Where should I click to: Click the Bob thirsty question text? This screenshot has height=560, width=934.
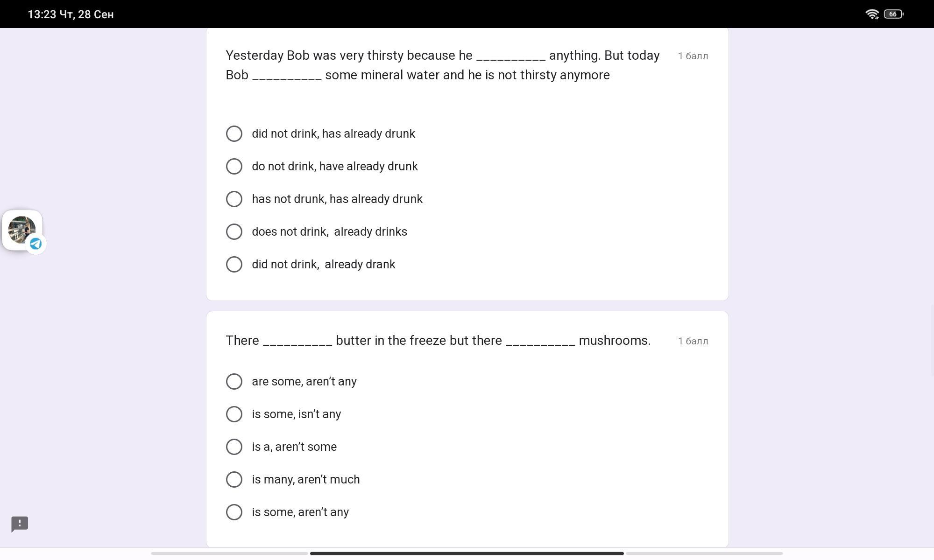pos(443,65)
